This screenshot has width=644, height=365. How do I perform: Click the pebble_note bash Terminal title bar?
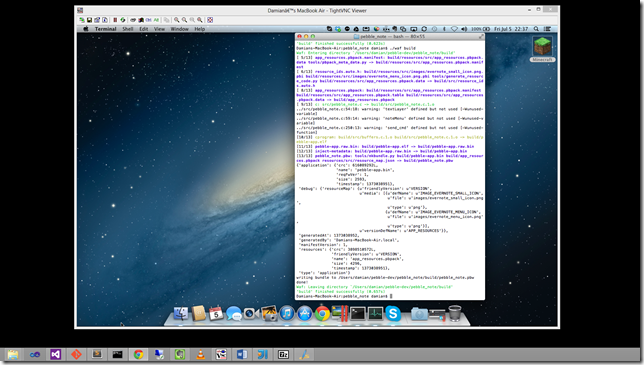click(389, 37)
